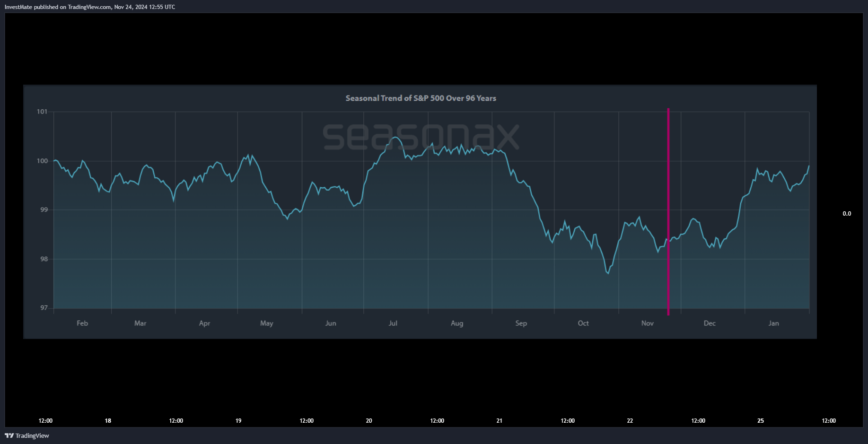This screenshot has width=868, height=444.
Task: Click the 25 date on bottom time axis
Action: pyautogui.click(x=761, y=421)
